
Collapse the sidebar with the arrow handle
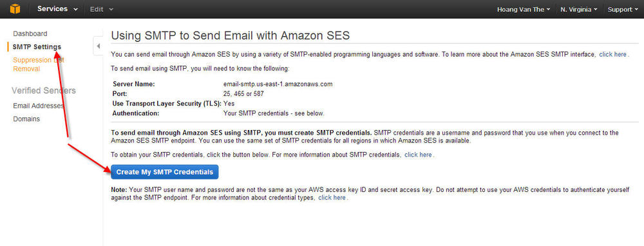coord(98,46)
